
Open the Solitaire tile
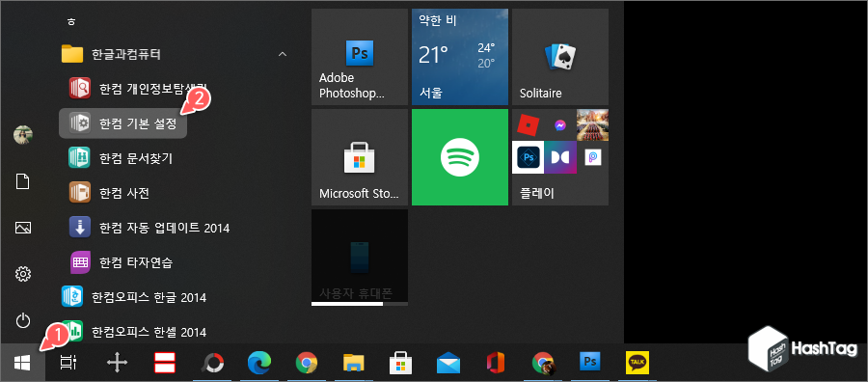pyautogui.click(x=560, y=57)
